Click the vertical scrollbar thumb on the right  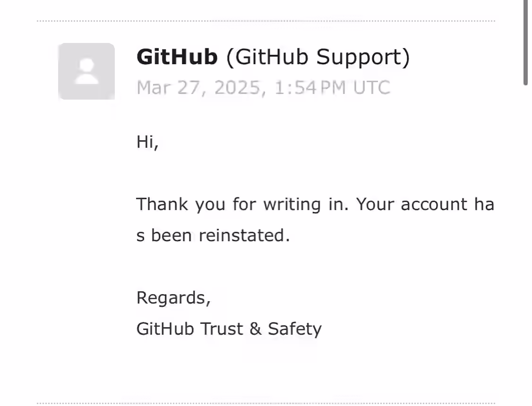pos(525,42)
